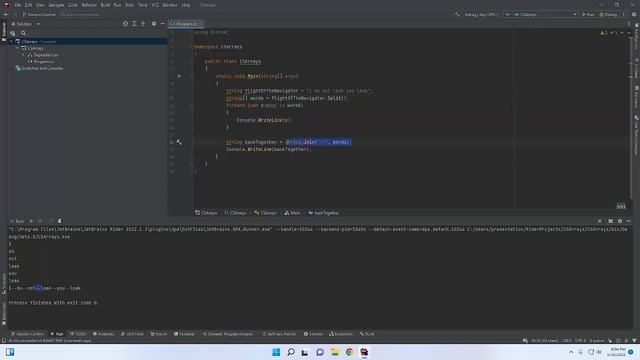
Task: Open Explorer side tab on left edge
Action: coord(4,31)
